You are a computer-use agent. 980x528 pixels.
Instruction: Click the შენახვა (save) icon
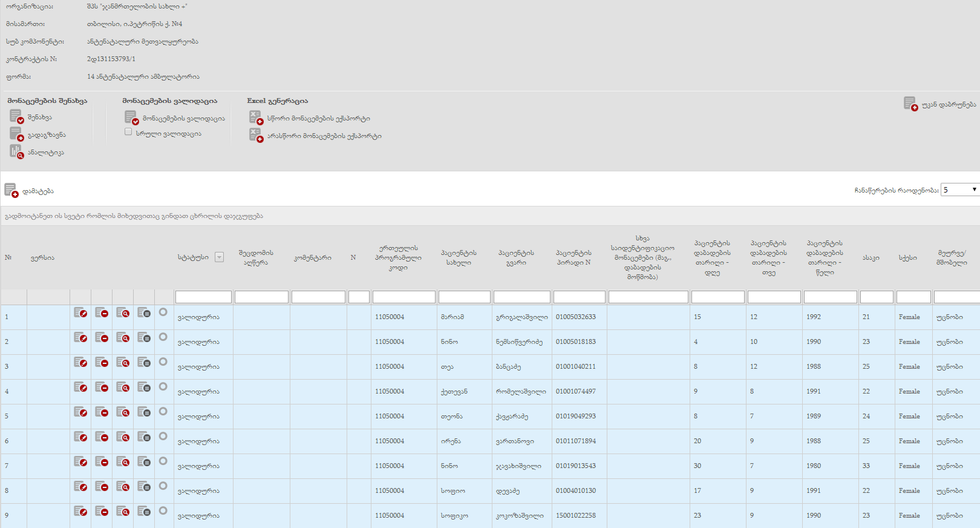(x=16, y=117)
